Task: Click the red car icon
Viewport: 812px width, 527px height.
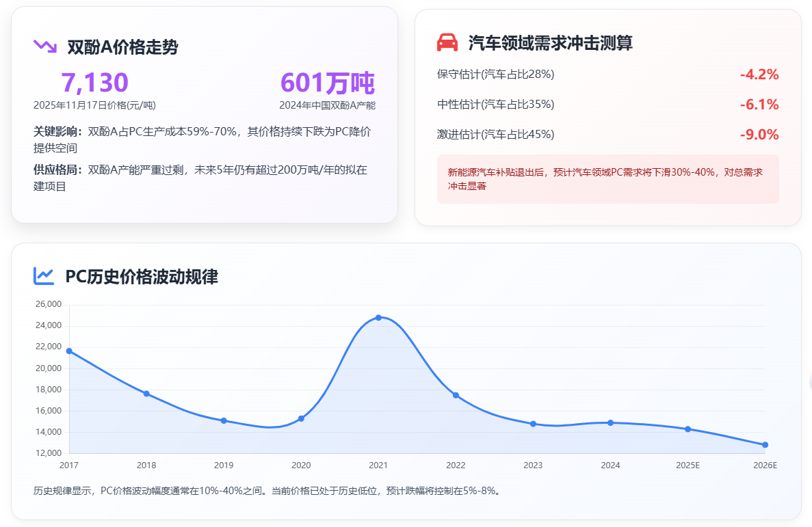Action: point(447,42)
